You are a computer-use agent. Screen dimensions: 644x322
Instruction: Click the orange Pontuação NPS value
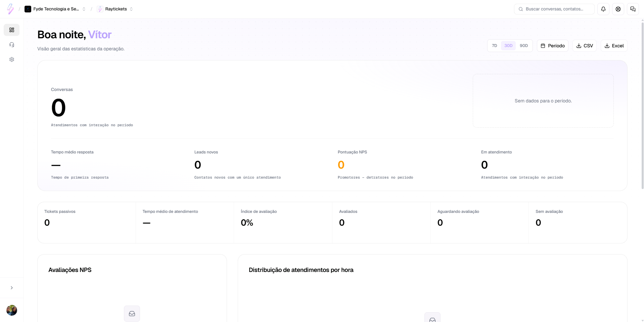point(341,165)
